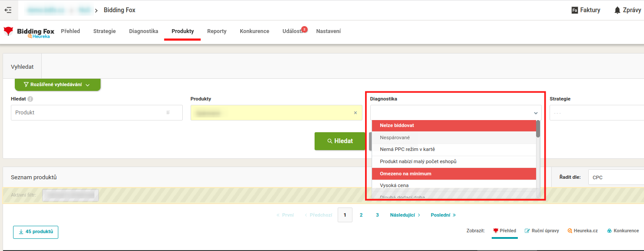Click the Bidding Fox breadcrumb
Image resolution: width=644 pixels, height=251 pixels.
point(120,10)
